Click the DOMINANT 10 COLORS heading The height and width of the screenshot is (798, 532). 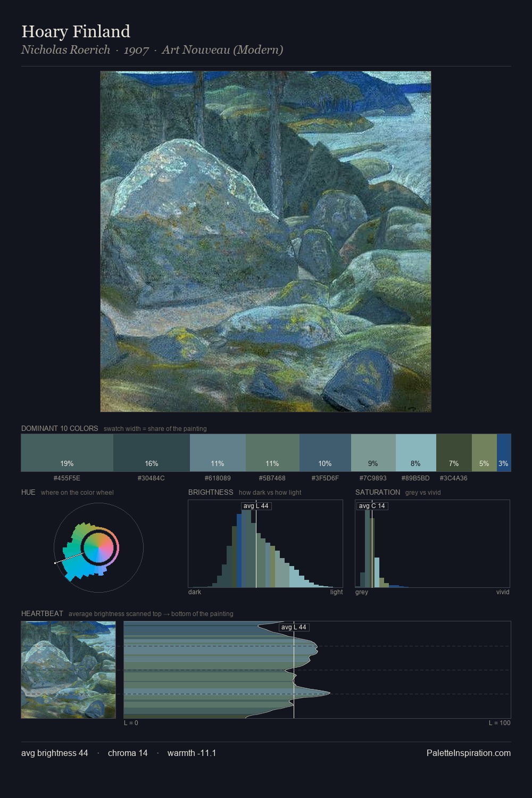point(60,428)
